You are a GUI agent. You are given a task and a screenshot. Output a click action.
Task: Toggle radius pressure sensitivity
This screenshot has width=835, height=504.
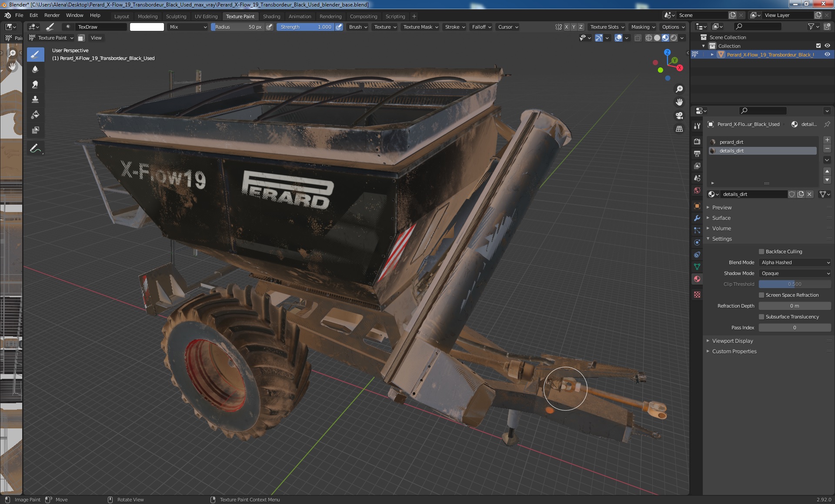point(270,27)
